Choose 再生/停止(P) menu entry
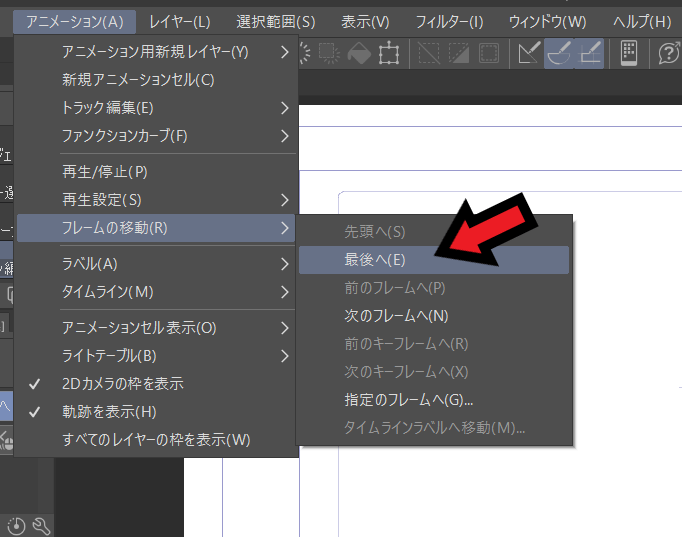Image resolution: width=682 pixels, height=537 pixels. (156, 172)
